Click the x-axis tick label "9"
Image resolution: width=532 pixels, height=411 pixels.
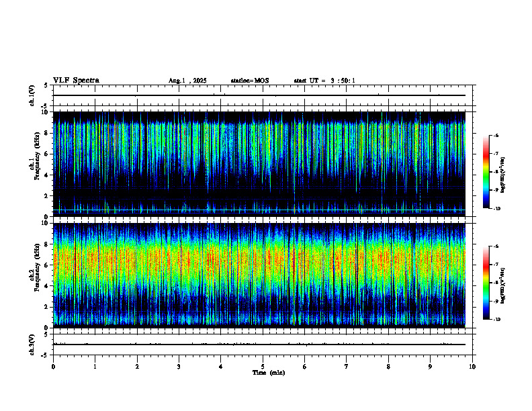pyautogui.click(x=430, y=367)
